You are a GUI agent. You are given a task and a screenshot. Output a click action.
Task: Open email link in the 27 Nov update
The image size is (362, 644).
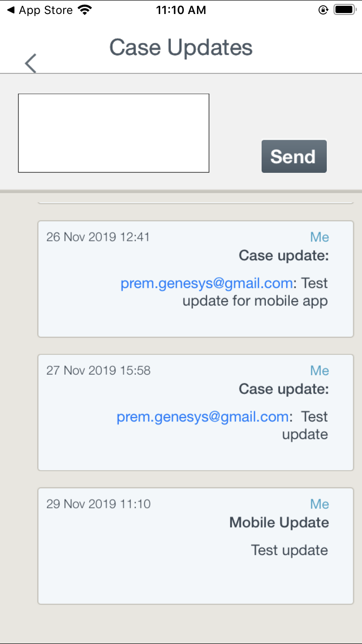[203, 417]
